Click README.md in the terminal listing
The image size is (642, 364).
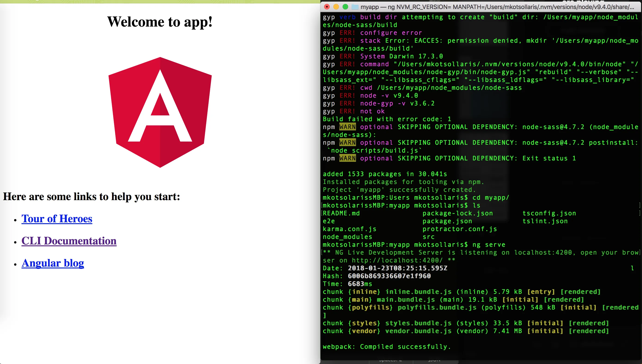341,213
